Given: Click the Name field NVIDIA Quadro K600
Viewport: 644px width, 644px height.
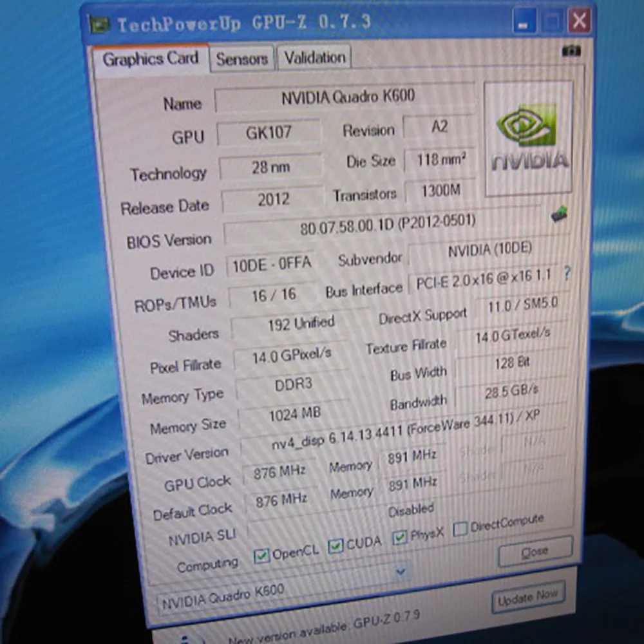Looking at the screenshot, I should click(345, 97).
